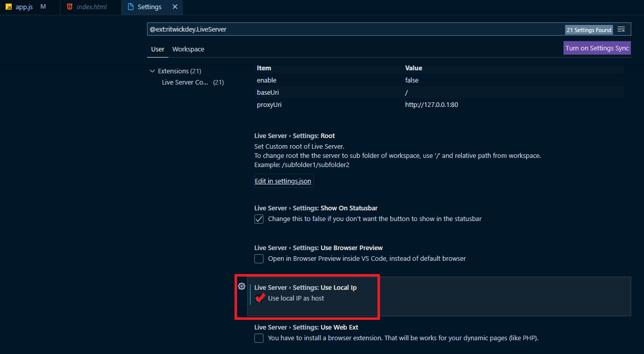Image resolution: width=644 pixels, height=354 pixels.
Task: Collapse the Extensions tree group
Action: [x=152, y=71]
